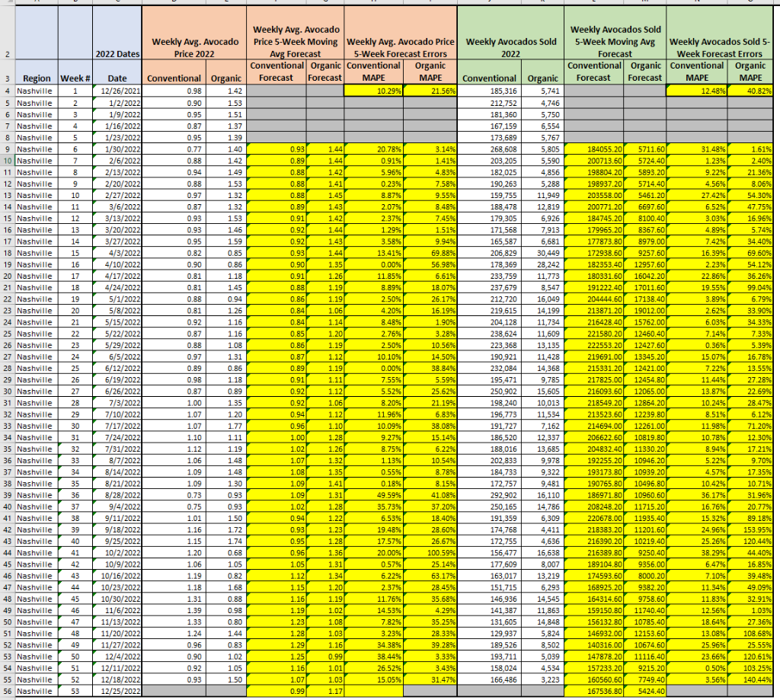780x700 pixels.
Task: Select the organic price 0.68 on 10/2/2022
Action: (225, 553)
